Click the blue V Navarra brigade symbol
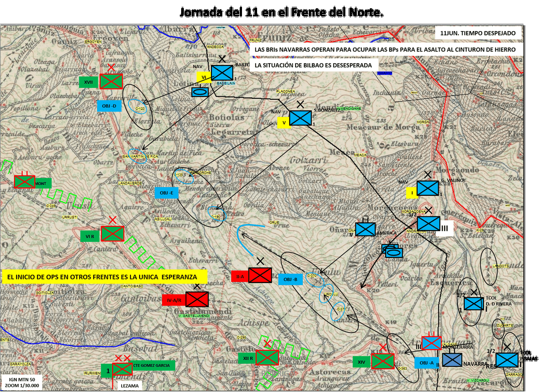 pyautogui.click(x=300, y=118)
